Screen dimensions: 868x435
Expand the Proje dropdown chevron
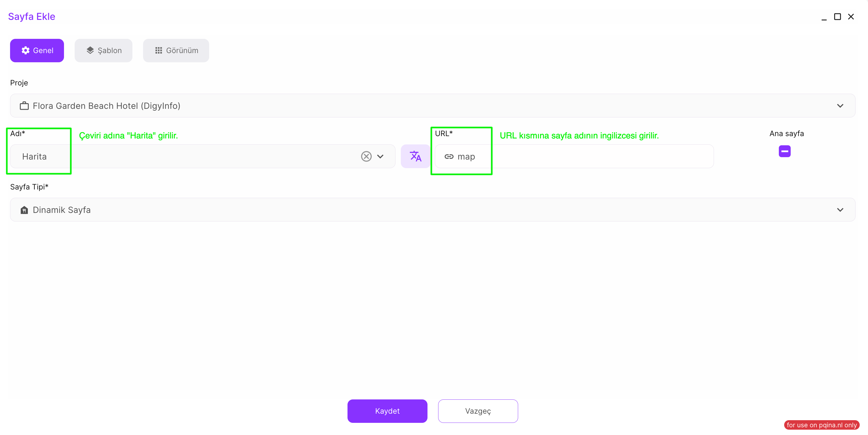(x=840, y=106)
